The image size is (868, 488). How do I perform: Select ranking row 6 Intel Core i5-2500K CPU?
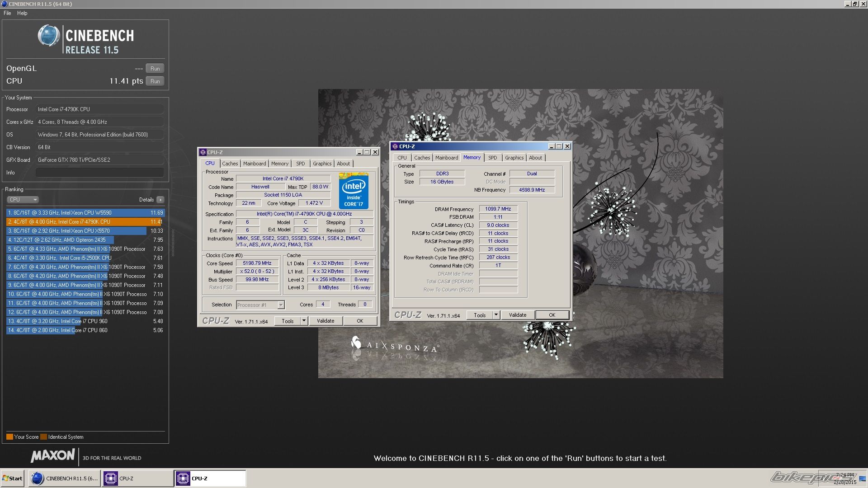pyautogui.click(x=85, y=258)
